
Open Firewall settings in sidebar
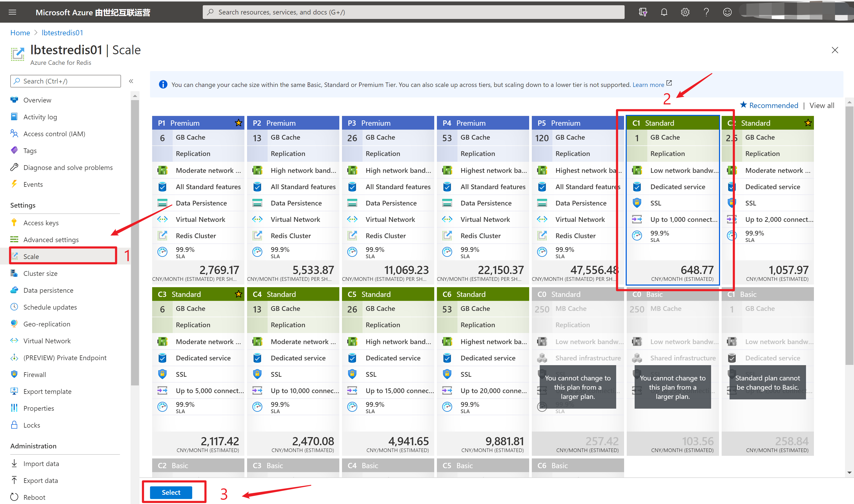pos(34,375)
